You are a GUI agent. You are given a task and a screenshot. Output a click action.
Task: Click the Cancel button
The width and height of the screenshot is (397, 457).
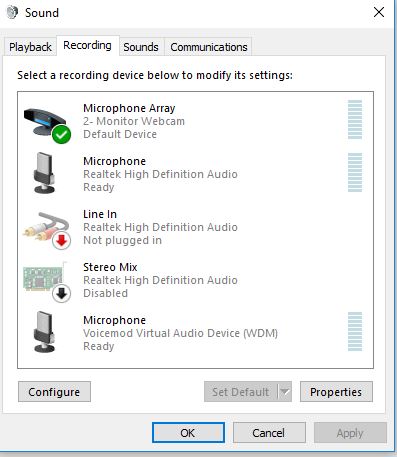269,433
